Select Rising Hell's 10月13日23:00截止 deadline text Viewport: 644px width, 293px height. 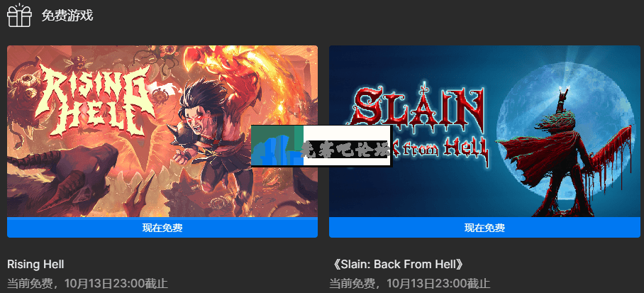click(116, 284)
